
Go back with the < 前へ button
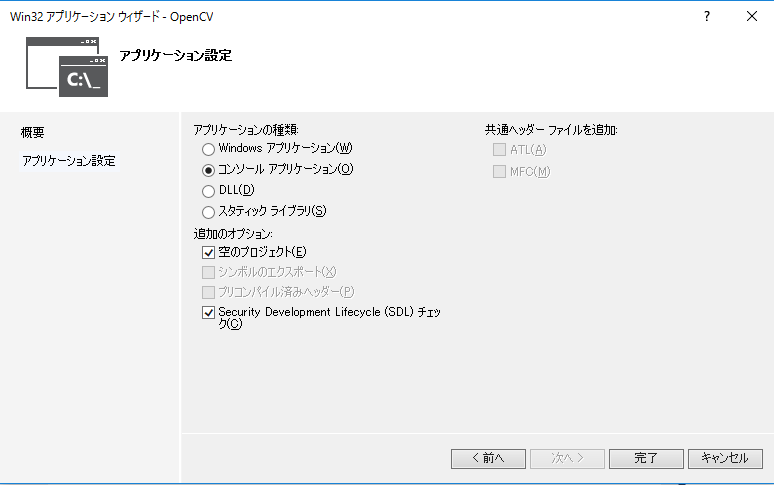point(488,458)
